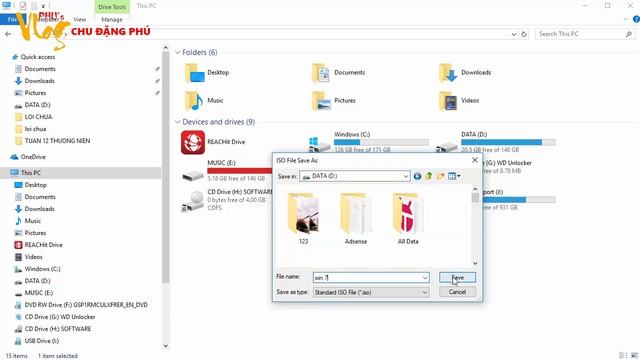Select the REACHit Drive icon in drives
This screenshot has height=360, width=640.
(x=193, y=142)
